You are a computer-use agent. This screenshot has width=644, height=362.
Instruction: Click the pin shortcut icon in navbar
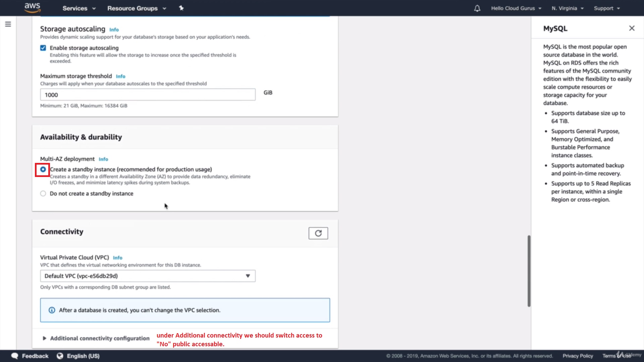[181, 8]
